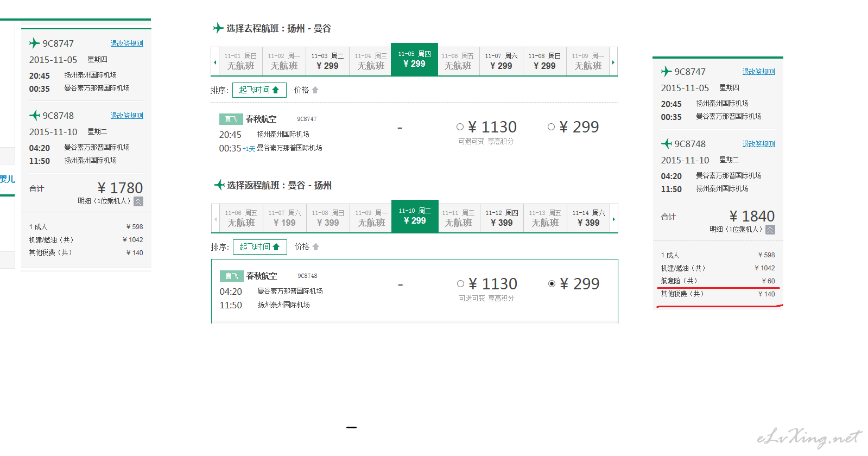Screen dimensions: 868x456
Task: Select ¥1130 fare for outbound flight 9C8747
Action: [460, 127]
